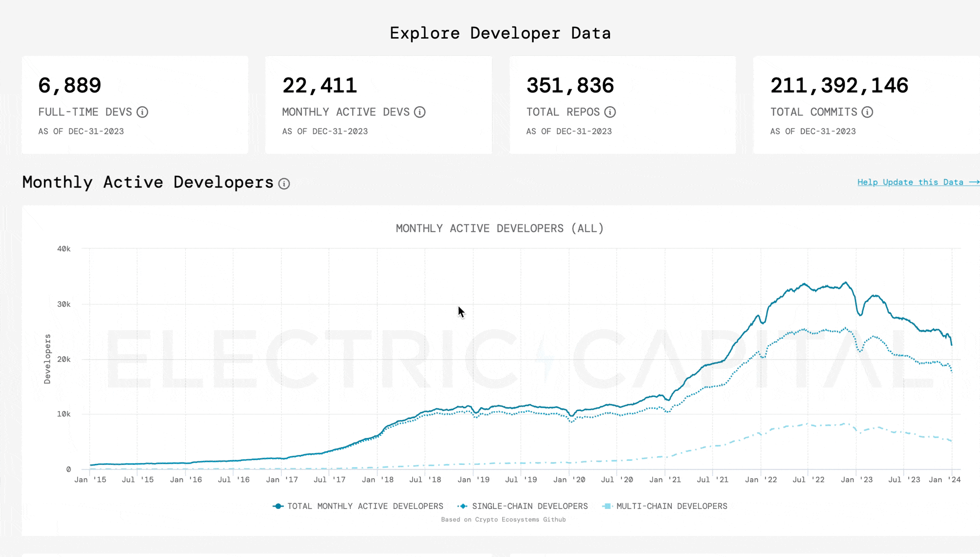Click the Multi-Chain Developers square marker
The image size is (980, 557).
pyautogui.click(x=607, y=506)
